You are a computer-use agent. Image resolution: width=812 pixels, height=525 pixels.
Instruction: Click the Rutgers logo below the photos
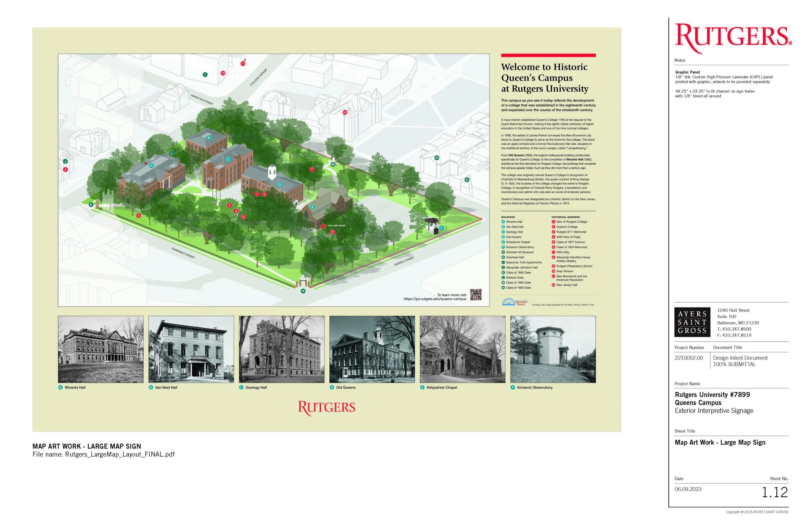point(326,408)
